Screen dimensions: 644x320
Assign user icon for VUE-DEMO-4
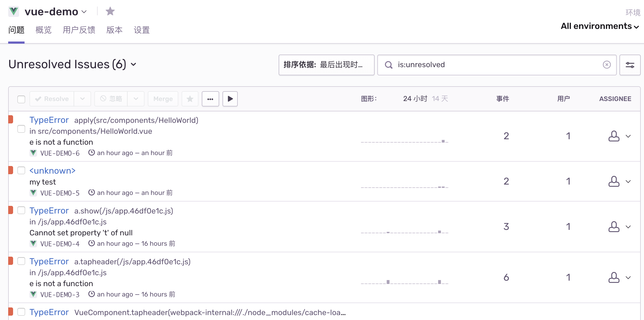coord(614,227)
